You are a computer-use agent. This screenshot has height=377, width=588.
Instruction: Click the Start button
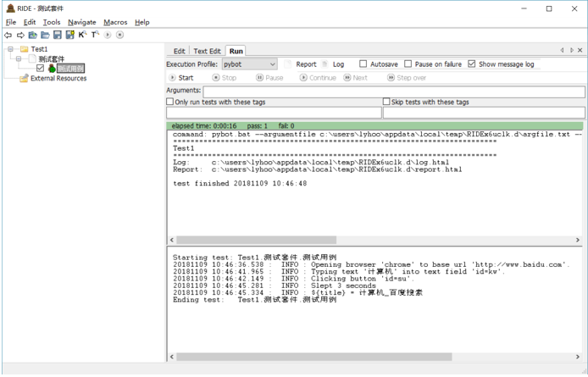coord(181,78)
